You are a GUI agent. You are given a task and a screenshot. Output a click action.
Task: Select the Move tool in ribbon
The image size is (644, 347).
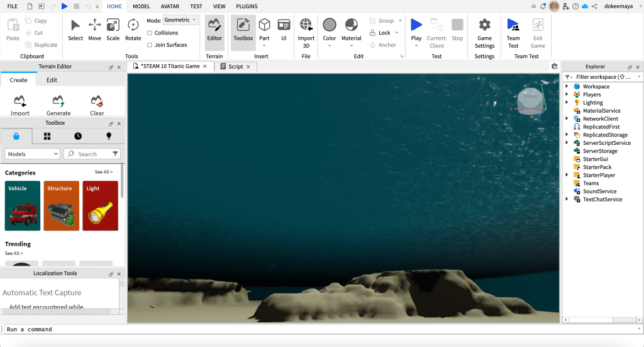tap(94, 29)
